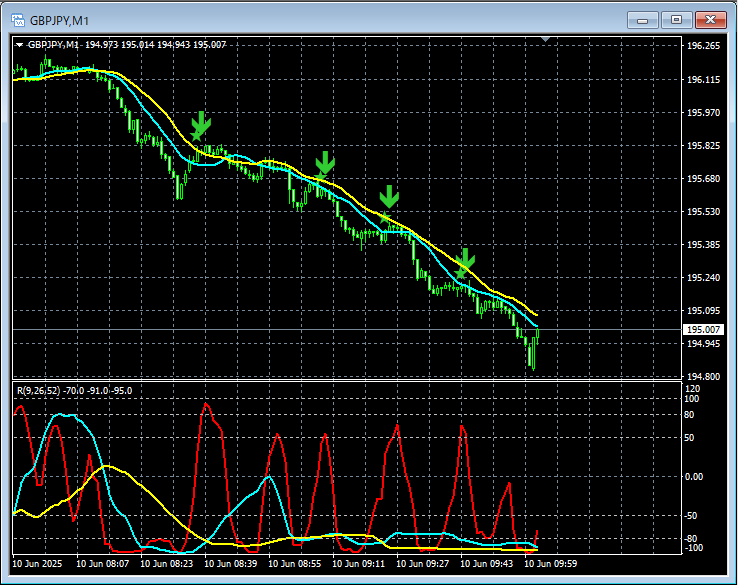Viewport: 739px width, 585px height.
Task: Click the second green down-arrow signal
Action: point(324,163)
